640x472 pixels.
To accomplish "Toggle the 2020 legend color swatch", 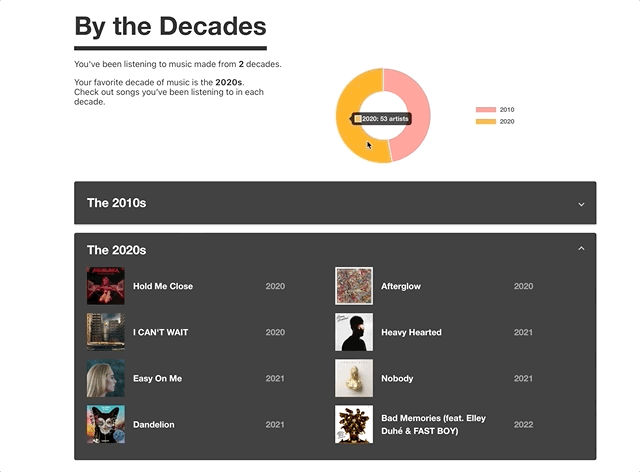I will tap(486, 121).
